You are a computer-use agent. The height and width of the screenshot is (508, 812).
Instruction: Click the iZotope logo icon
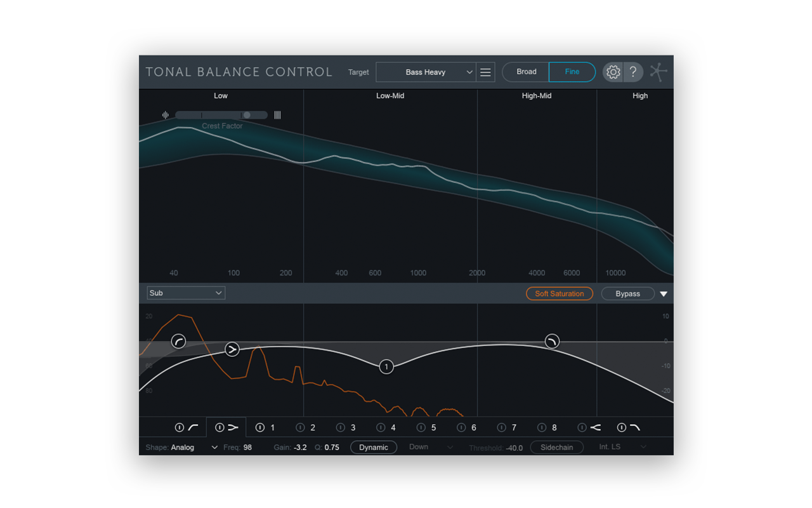point(658,72)
